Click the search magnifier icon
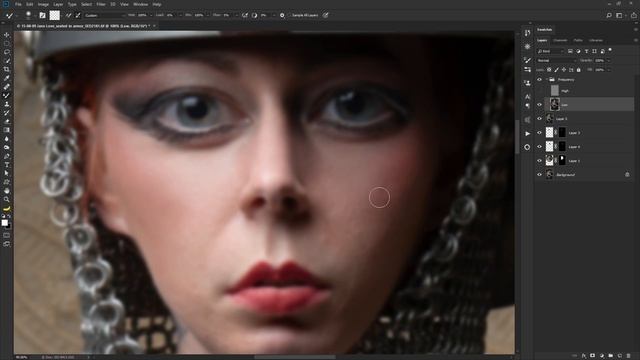The width and height of the screenshot is (640, 360). tap(609, 15)
